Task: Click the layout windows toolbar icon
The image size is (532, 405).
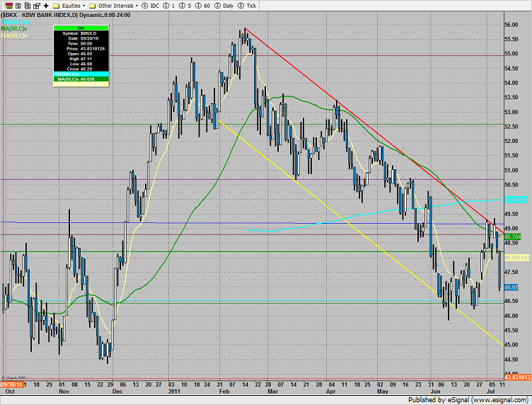Action: click(x=37, y=6)
